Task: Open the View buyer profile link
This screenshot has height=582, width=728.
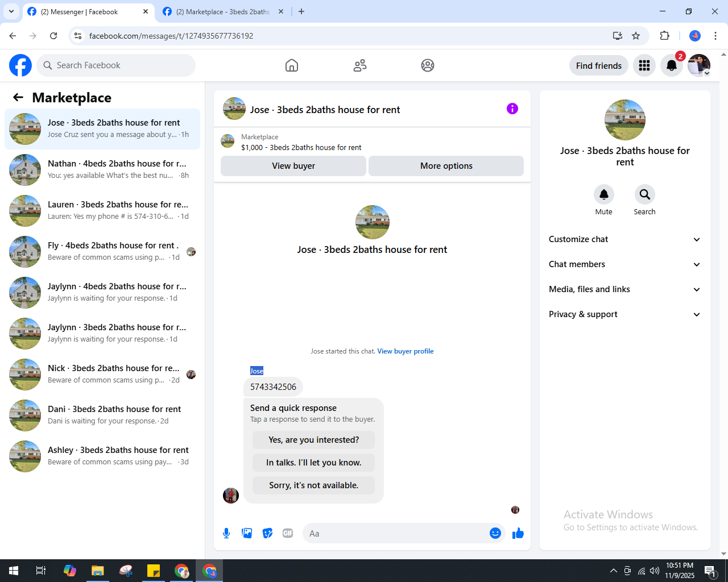Action: [406, 351]
